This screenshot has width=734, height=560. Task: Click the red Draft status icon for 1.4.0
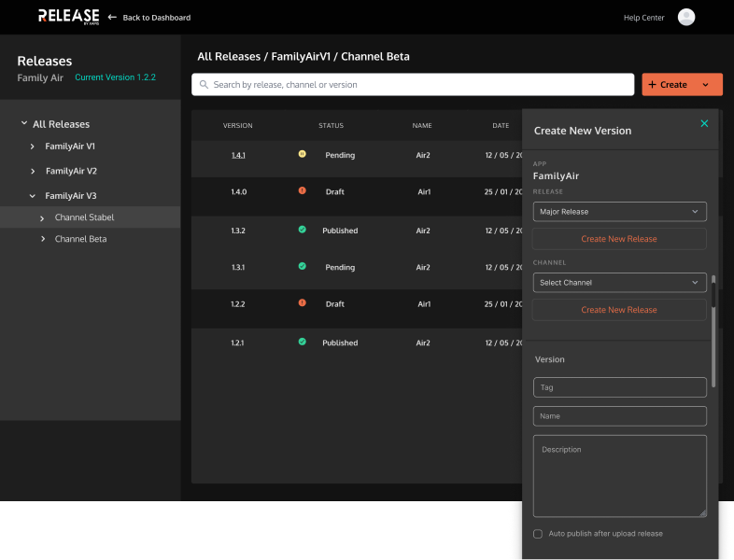(x=302, y=190)
